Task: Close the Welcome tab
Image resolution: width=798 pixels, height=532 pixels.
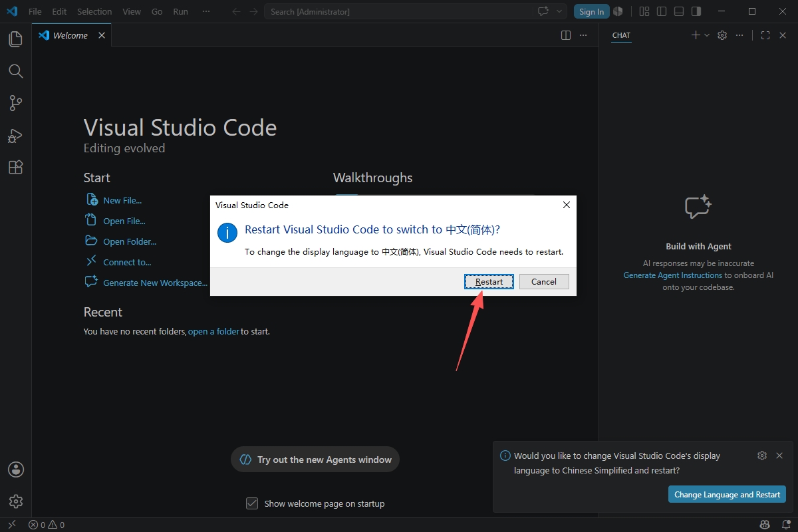Action: (102, 35)
